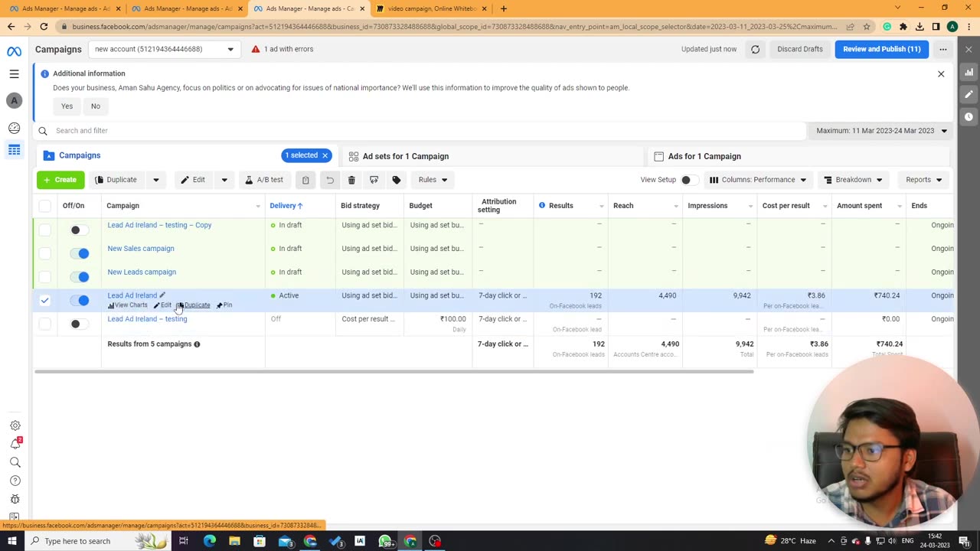This screenshot has height=551, width=980.
Task: Expand the Duplicate dropdown arrow
Action: click(155, 180)
